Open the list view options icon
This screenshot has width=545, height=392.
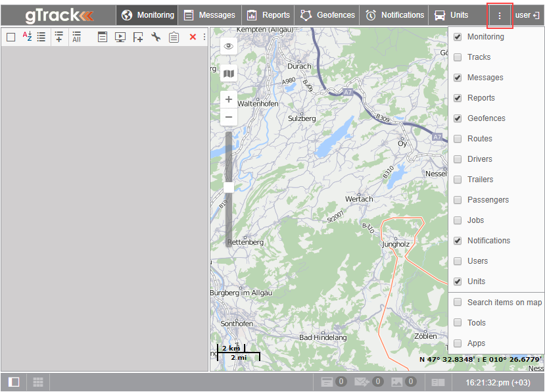(41, 37)
